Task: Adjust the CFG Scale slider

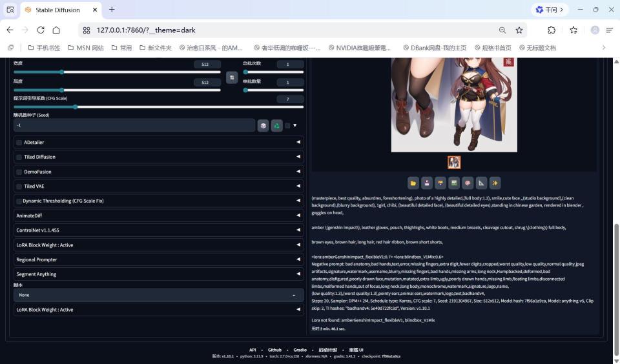Action: [x=159, y=106]
